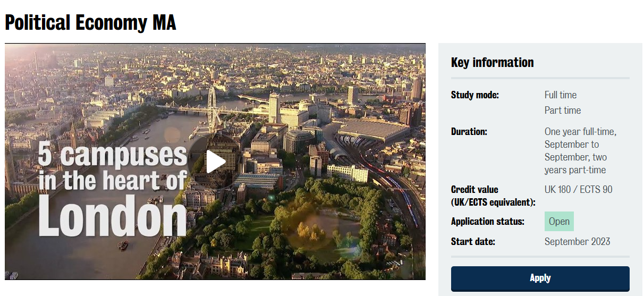Click the Key information heading

[x=492, y=63]
